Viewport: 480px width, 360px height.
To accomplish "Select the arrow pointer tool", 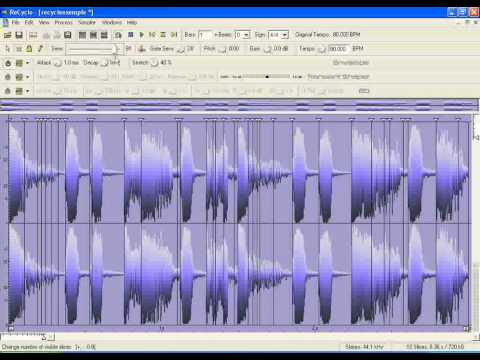I will point(7,49).
